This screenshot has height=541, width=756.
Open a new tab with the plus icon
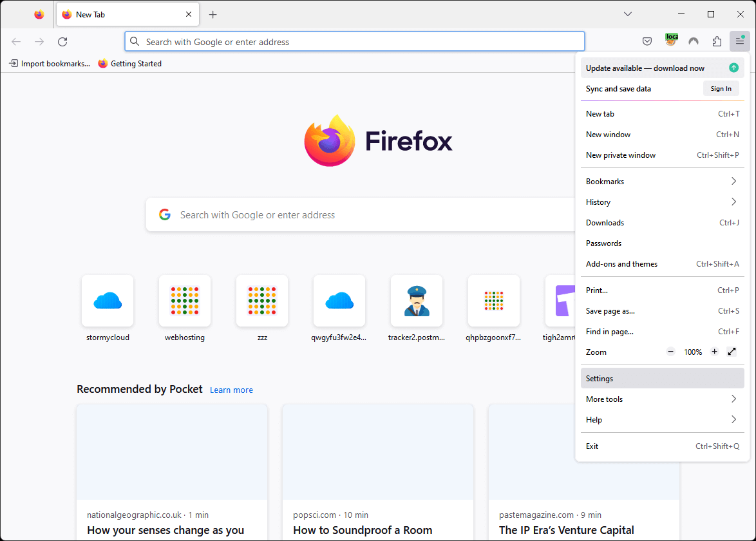click(213, 14)
